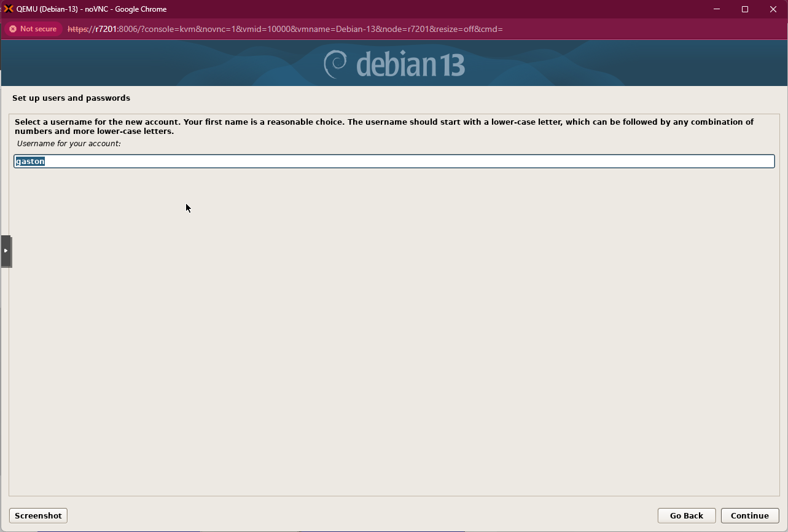This screenshot has height=532, width=788.
Task: Click the noVNC crossed-arrows icon in title bar
Action: coord(8,9)
